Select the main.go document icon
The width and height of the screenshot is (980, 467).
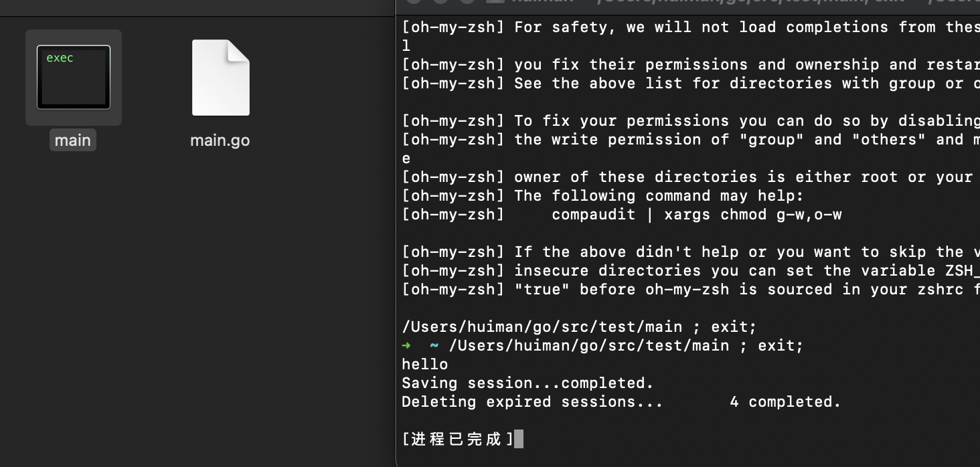click(x=221, y=78)
